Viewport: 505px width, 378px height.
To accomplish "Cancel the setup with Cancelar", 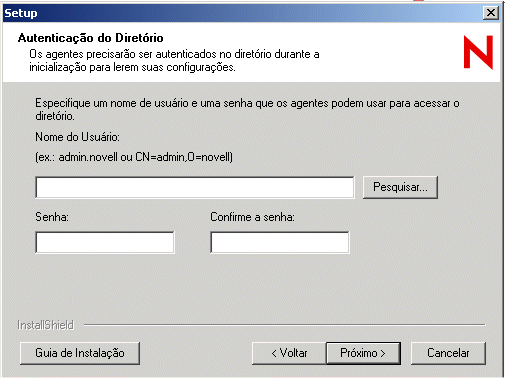I will pyautogui.click(x=448, y=353).
